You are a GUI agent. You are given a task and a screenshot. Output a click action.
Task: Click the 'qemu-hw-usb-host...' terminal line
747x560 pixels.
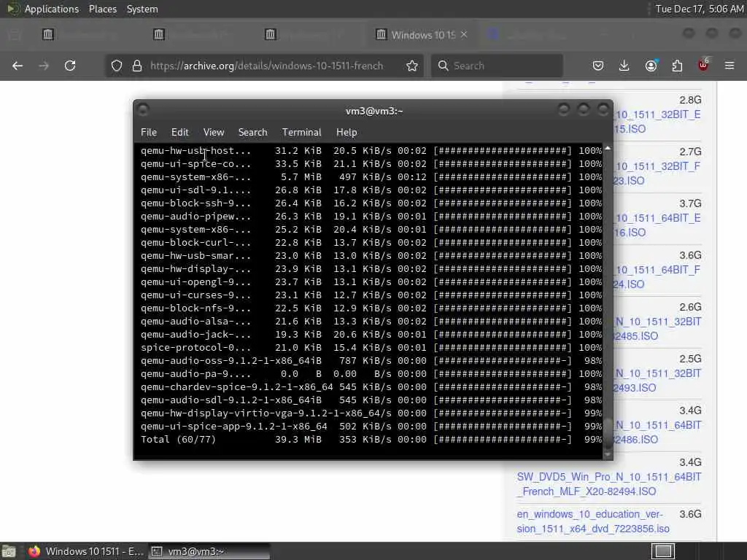pos(371,151)
